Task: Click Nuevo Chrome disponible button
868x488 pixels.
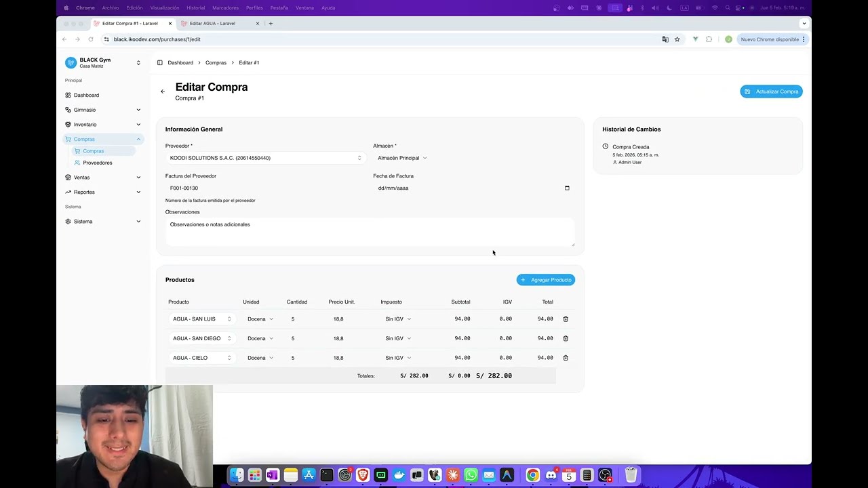Action: [x=772, y=39]
